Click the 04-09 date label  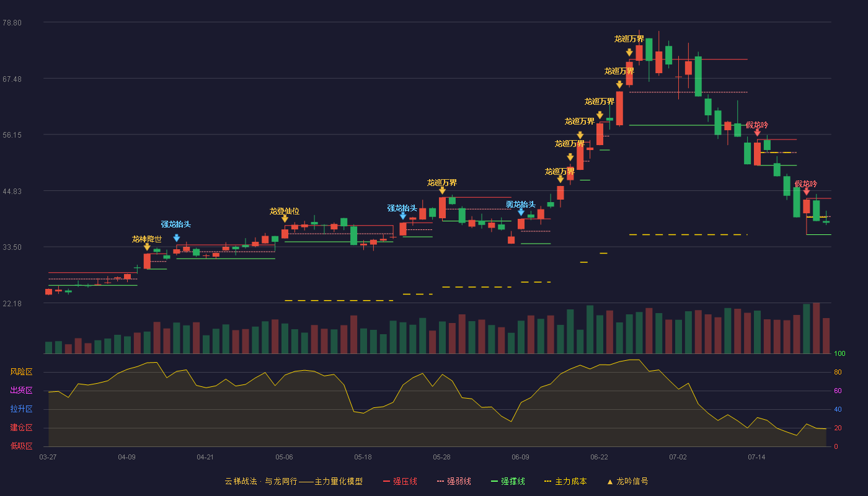[126, 457]
